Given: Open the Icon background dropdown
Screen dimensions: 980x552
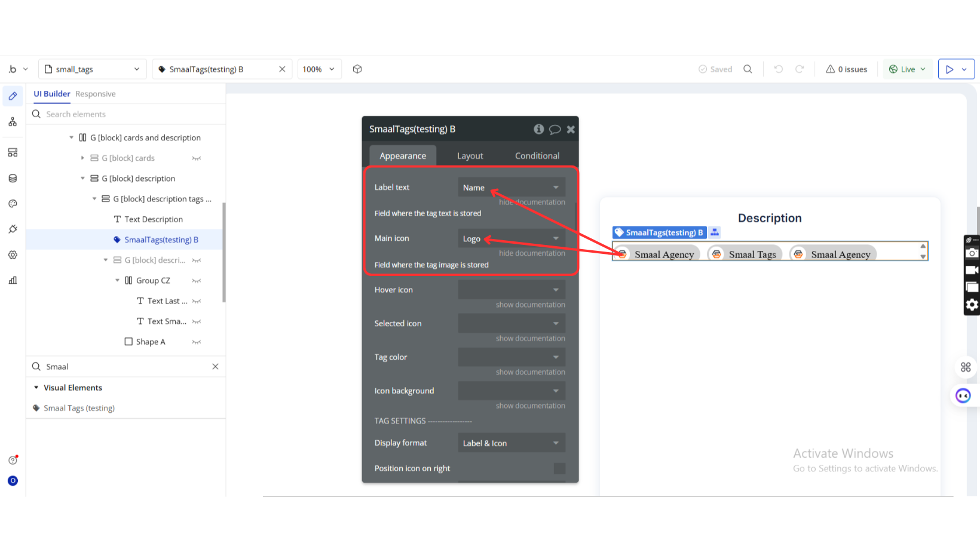Looking at the screenshot, I should click(x=512, y=391).
